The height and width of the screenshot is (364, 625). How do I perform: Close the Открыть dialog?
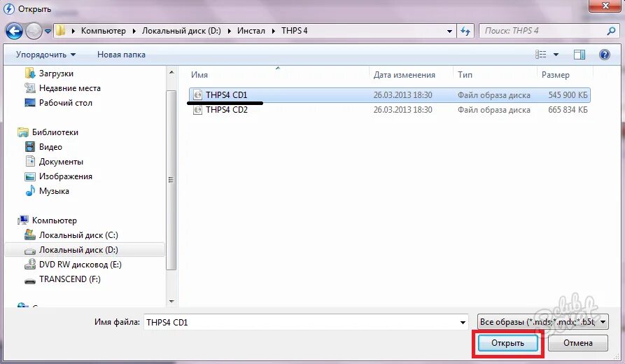click(605, 6)
